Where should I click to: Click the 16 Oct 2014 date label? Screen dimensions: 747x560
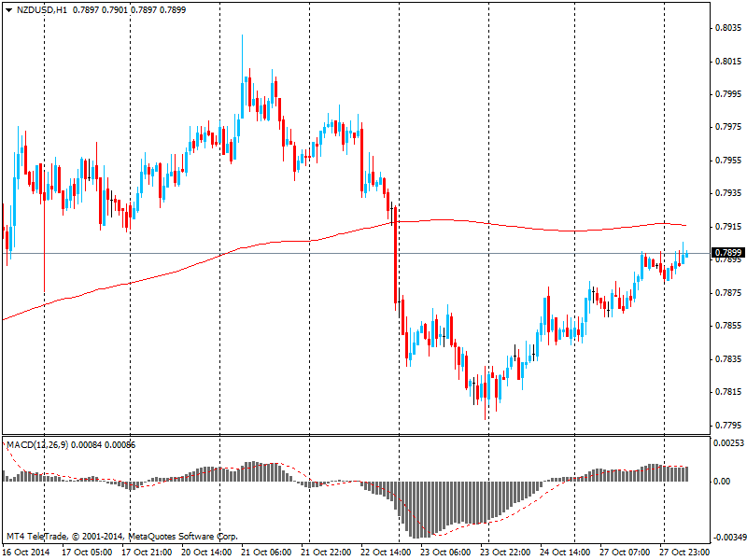pos(27,552)
